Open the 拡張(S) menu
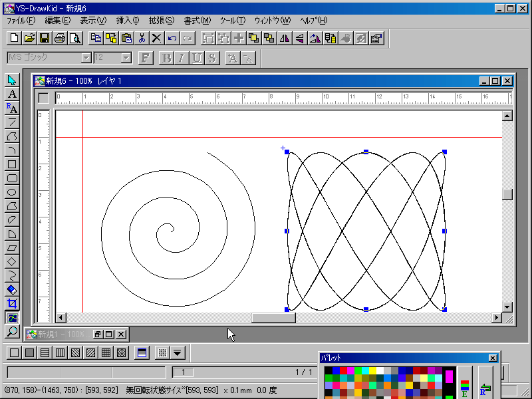 pos(162,21)
